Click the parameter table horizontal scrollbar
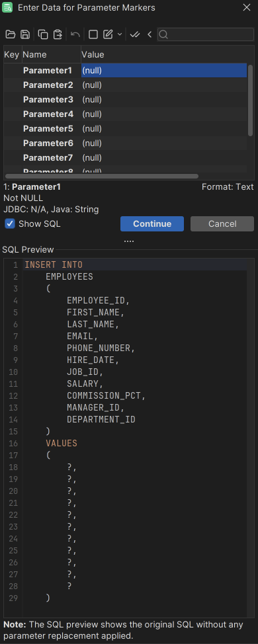The height and width of the screenshot is (644, 258). click(102, 176)
